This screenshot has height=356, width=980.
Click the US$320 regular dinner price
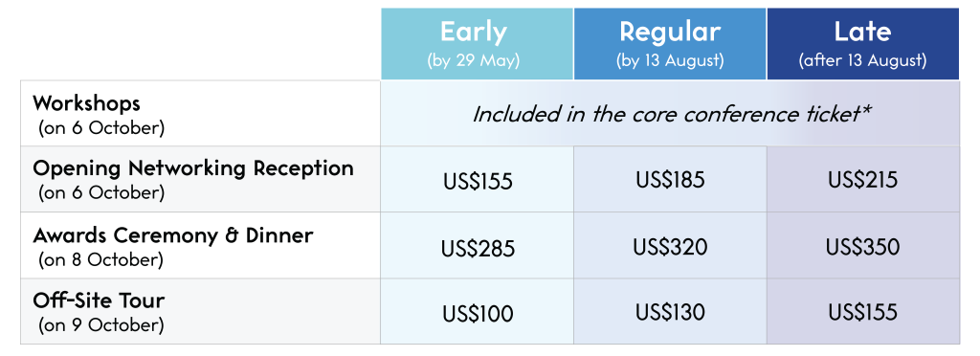click(x=670, y=247)
